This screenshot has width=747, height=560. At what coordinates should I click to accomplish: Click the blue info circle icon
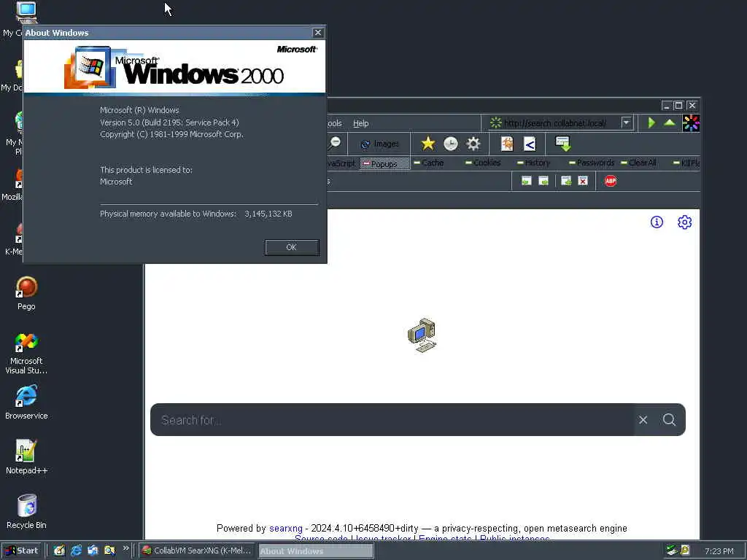click(657, 222)
